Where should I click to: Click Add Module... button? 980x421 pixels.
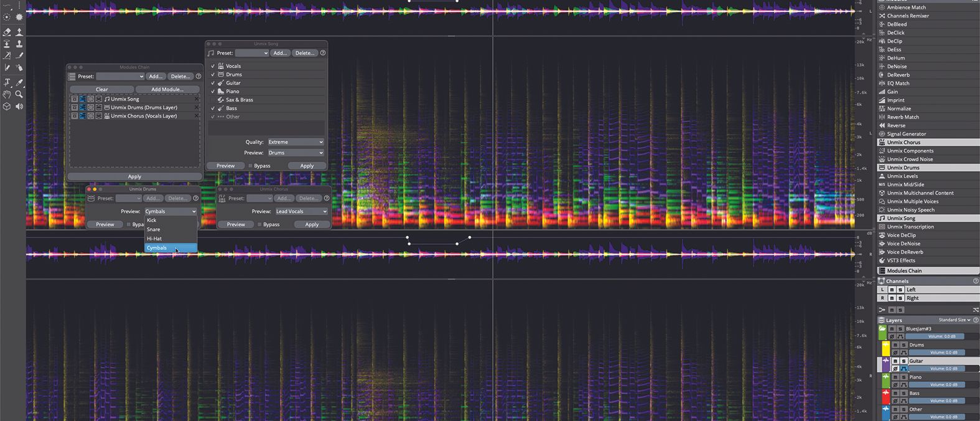[x=167, y=89]
